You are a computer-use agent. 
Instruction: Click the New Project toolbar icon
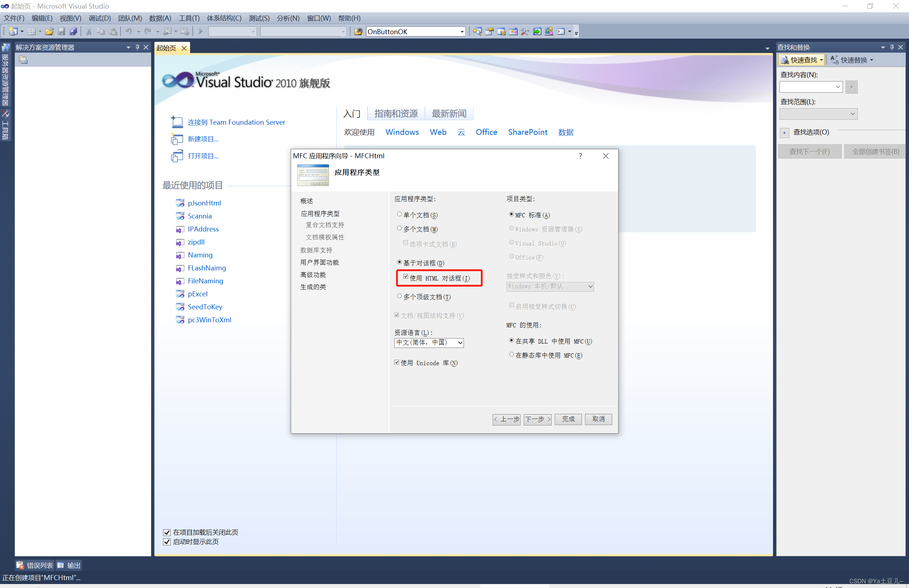(x=13, y=32)
